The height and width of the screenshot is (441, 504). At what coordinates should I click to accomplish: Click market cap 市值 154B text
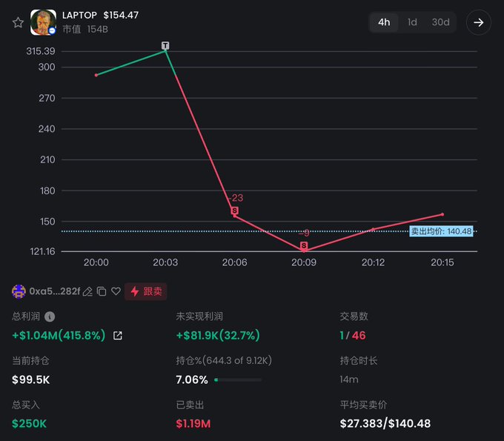85,29
